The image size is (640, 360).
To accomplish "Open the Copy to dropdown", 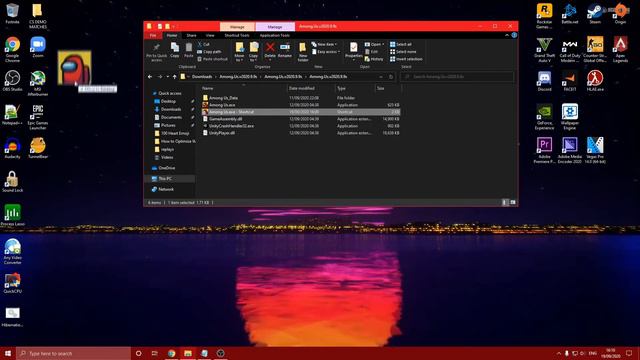I will point(253,52).
